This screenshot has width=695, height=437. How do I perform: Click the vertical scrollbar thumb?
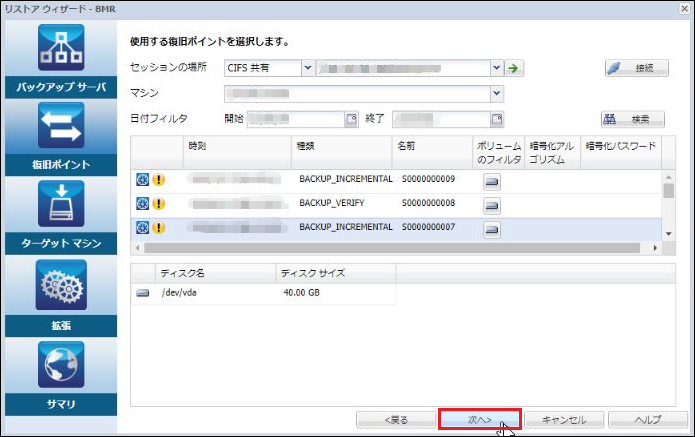pyautogui.click(x=668, y=191)
